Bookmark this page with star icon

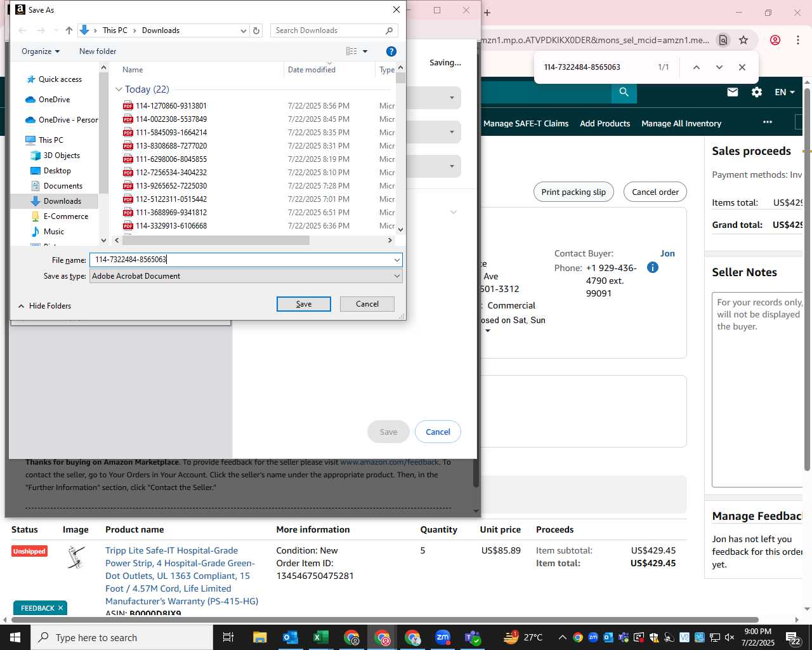(743, 40)
